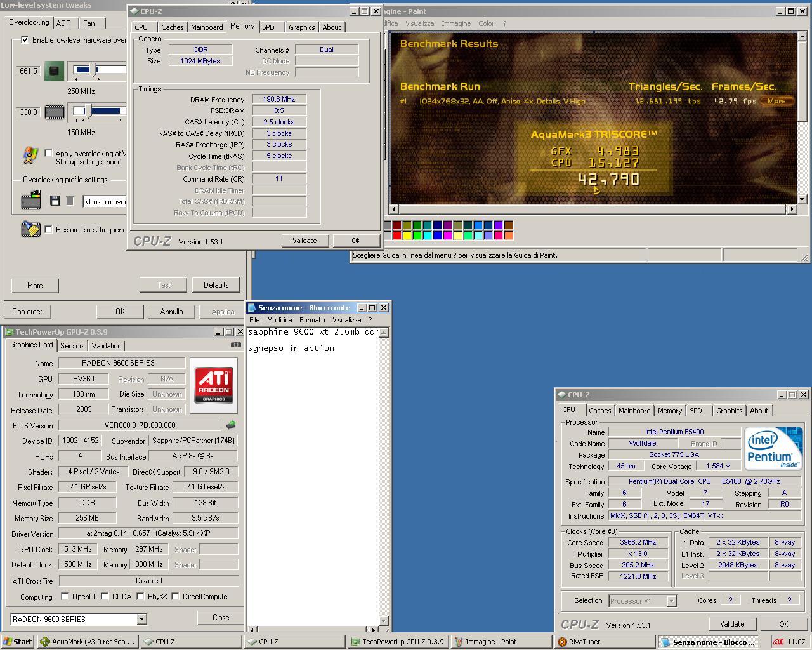Select yellow color in Paint palette
The width and height of the screenshot is (812, 650).
pos(407,235)
